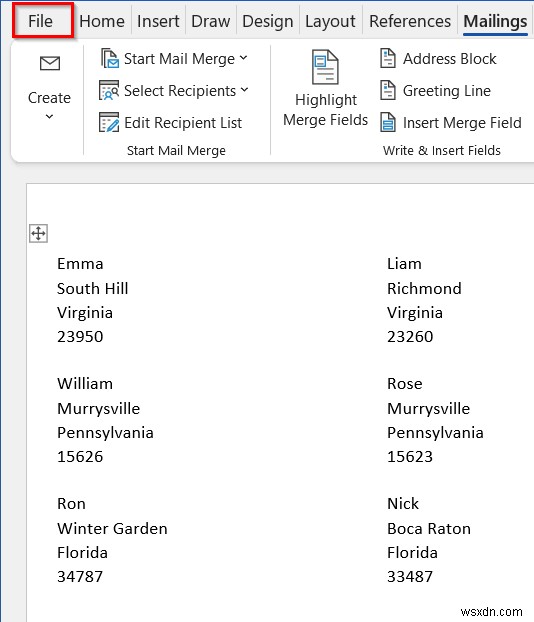The width and height of the screenshot is (534, 622).
Task: Click the text Boca Raton
Action: (x=429, y=528)
